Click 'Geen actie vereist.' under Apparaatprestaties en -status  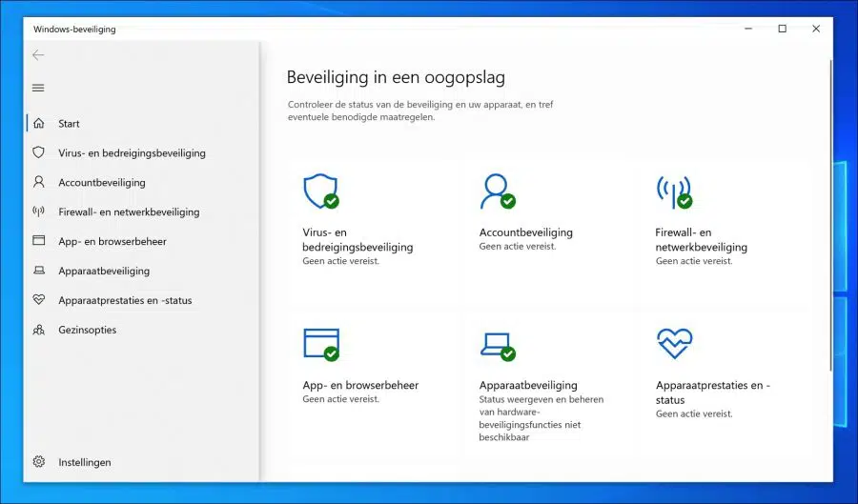coord(694,413)
